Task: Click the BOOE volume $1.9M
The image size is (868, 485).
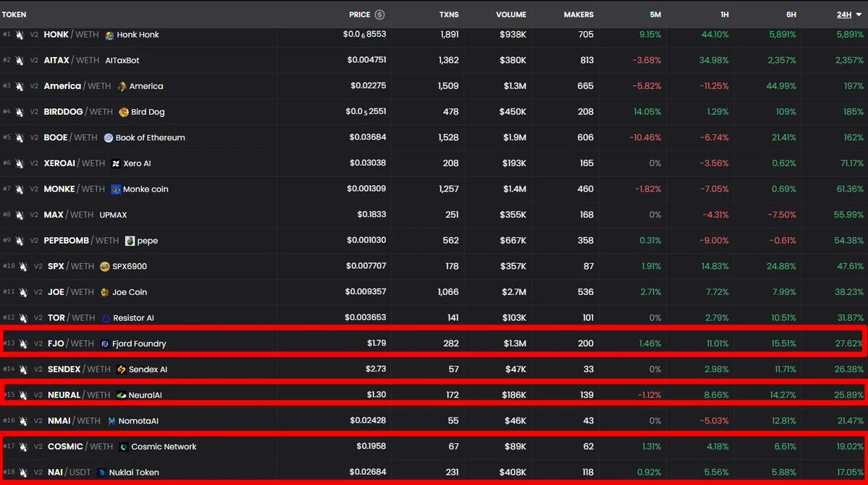Action: (514, 137)
